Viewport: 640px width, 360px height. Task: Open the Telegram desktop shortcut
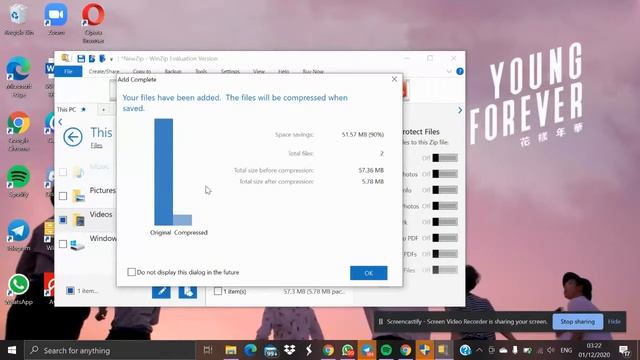pos(19,235)
